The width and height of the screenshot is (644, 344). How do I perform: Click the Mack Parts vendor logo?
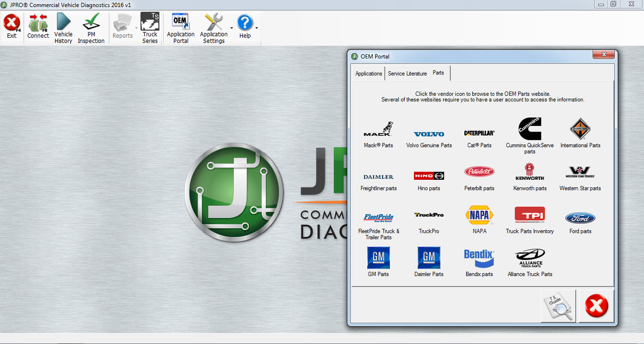(378, 129)
